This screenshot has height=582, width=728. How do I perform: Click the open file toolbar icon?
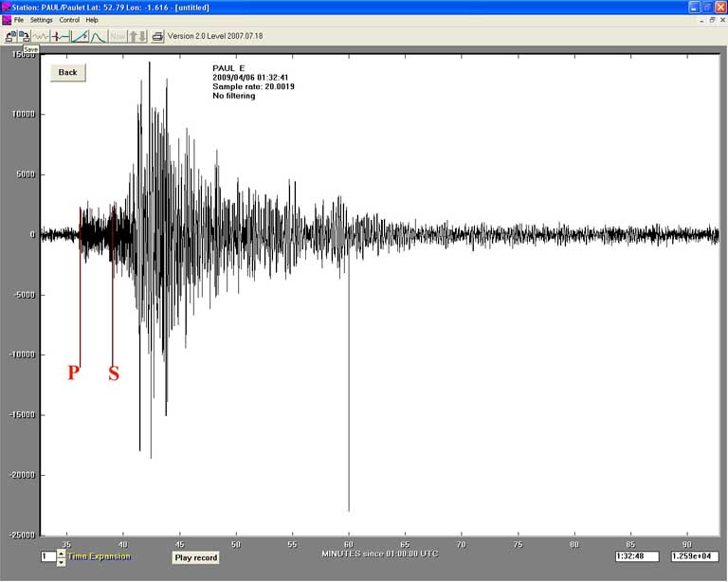(x=10, y=36)
